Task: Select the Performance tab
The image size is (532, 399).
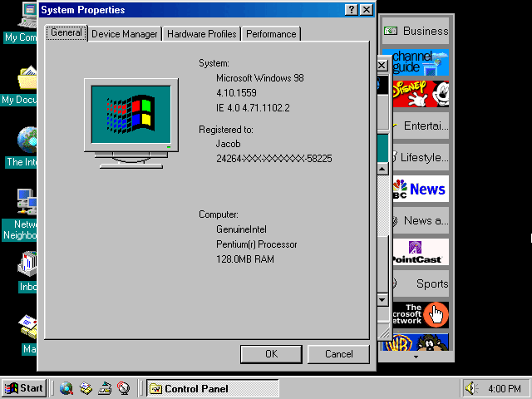Action: [x=271, y=34]
